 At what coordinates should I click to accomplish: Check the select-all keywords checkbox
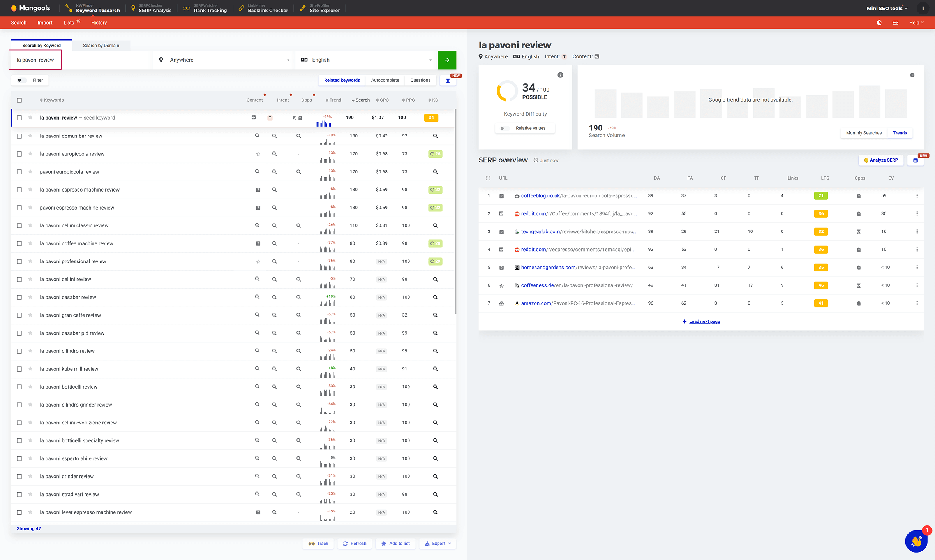point(19,100)
